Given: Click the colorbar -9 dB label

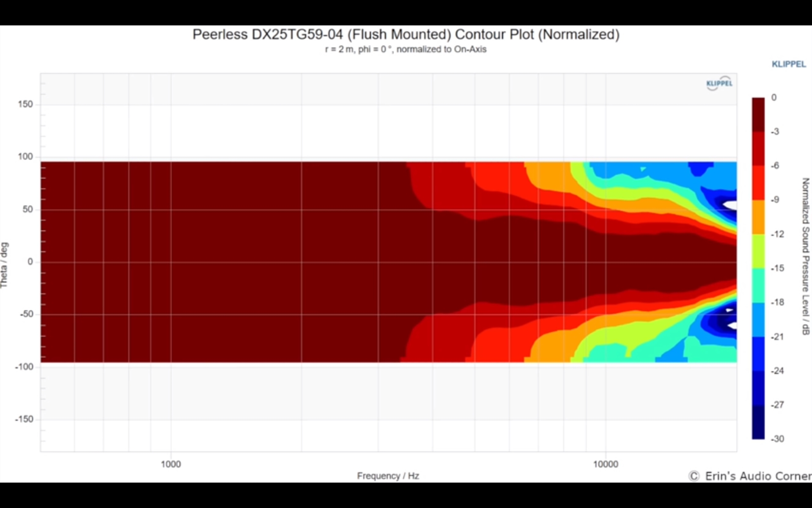Looking at the screenshot, I should (775, 200).
